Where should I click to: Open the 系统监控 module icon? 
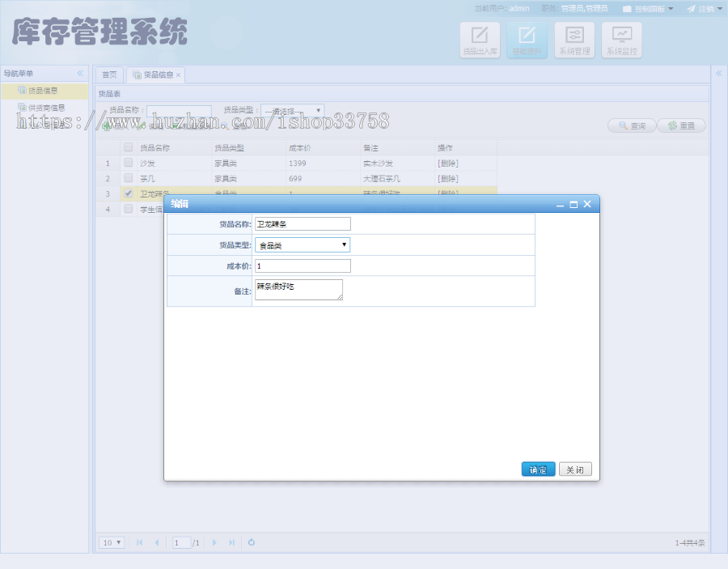pos(621,39)
